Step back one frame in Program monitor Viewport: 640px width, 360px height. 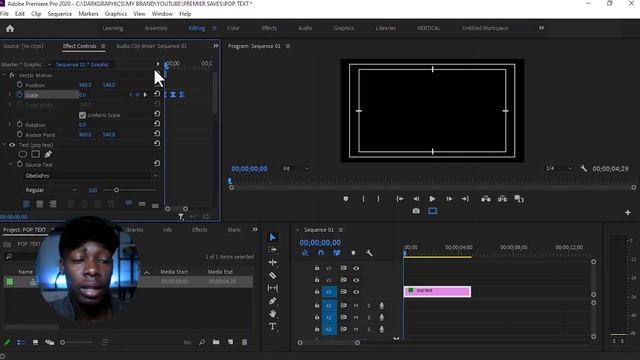416,199
